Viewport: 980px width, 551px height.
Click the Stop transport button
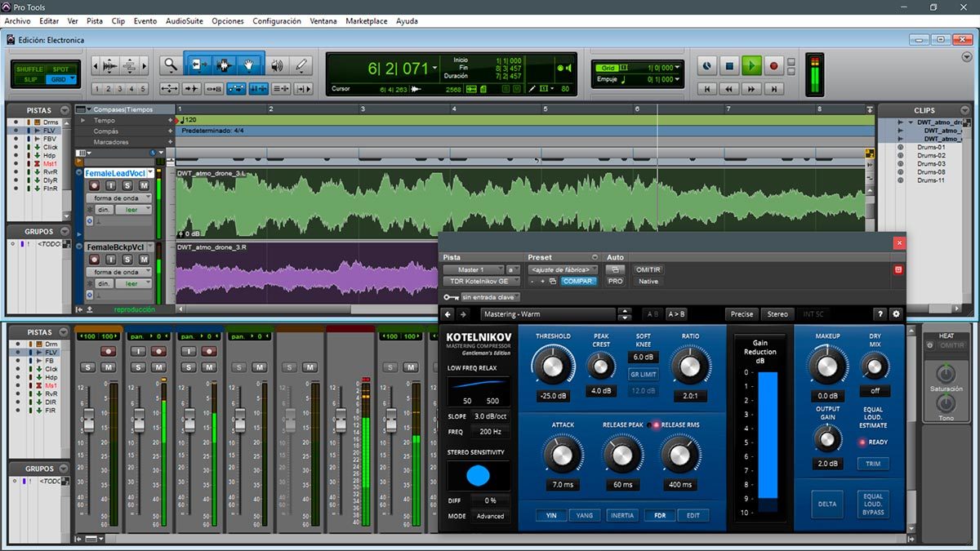pos(730,66)
